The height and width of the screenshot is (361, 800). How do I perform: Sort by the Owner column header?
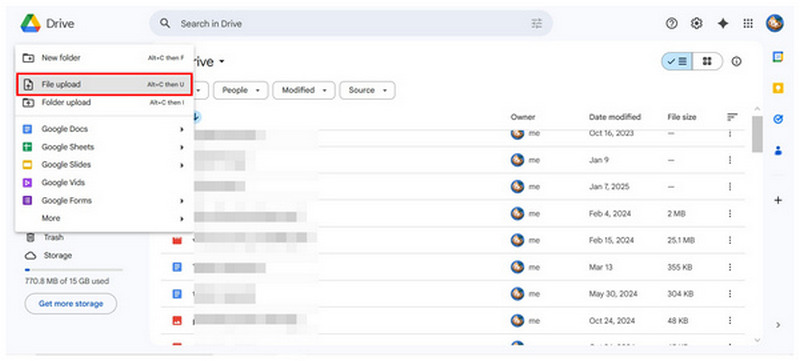pyautogui.click(x=523, y=117)
